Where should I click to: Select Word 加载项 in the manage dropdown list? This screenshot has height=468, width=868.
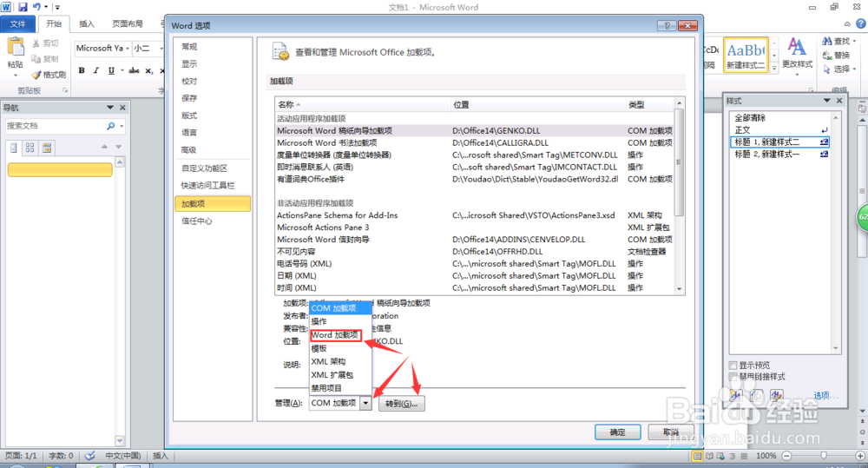(335, 335)
